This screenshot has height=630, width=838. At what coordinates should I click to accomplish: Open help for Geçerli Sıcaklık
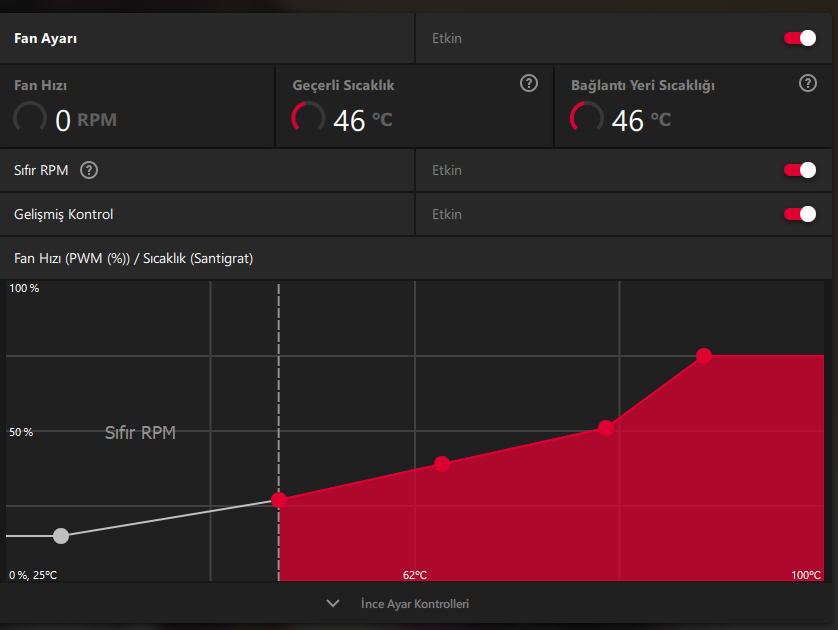click(x=529, y=83)
